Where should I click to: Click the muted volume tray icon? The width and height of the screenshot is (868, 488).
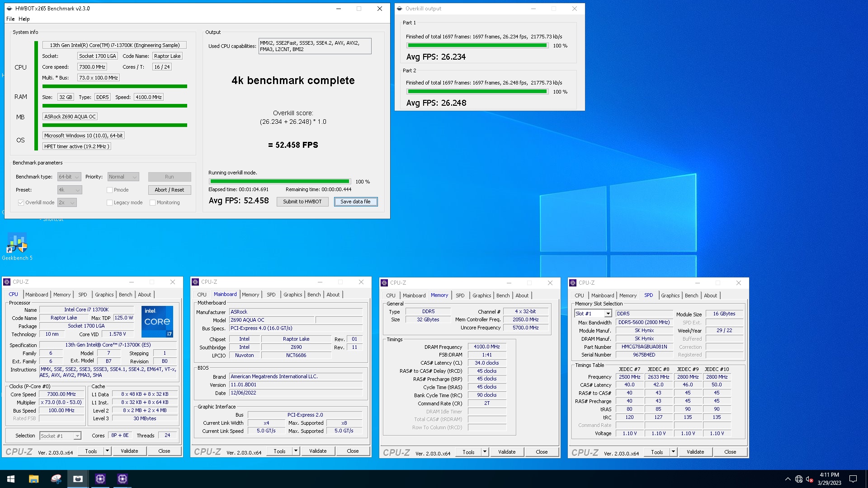pyautogui.click(x=810, y=479)
